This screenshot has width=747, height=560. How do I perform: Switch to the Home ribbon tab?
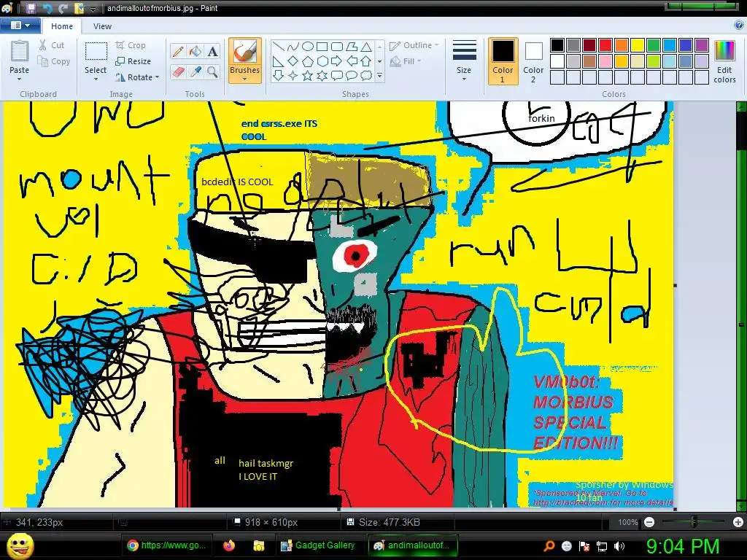point(62,26)
